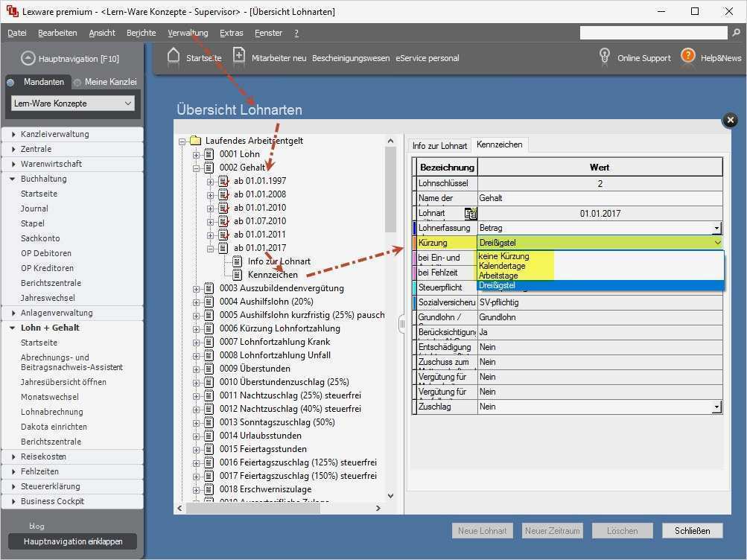Click Hauptnavigation einklappen button

point(73,541)
